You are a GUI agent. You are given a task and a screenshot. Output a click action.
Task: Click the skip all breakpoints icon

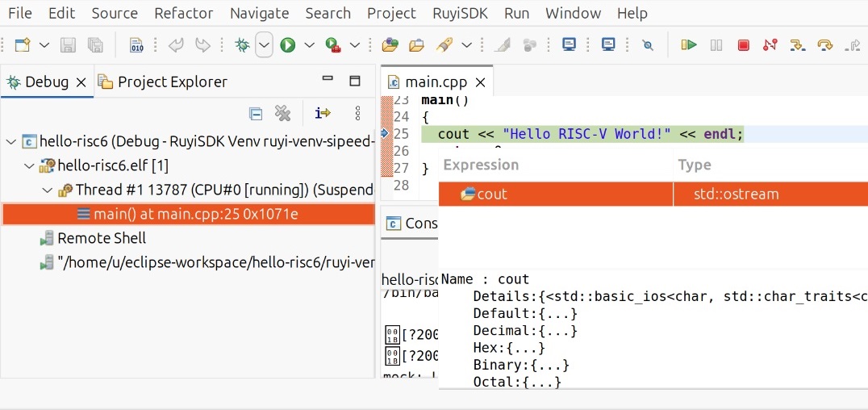click(x=647, y=45)
